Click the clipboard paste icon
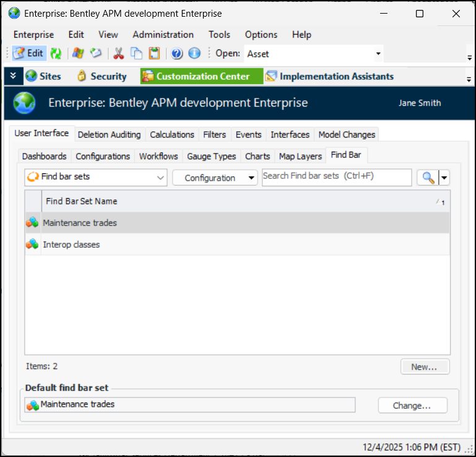Screen dimensions: 476x457 pos(154,53)
